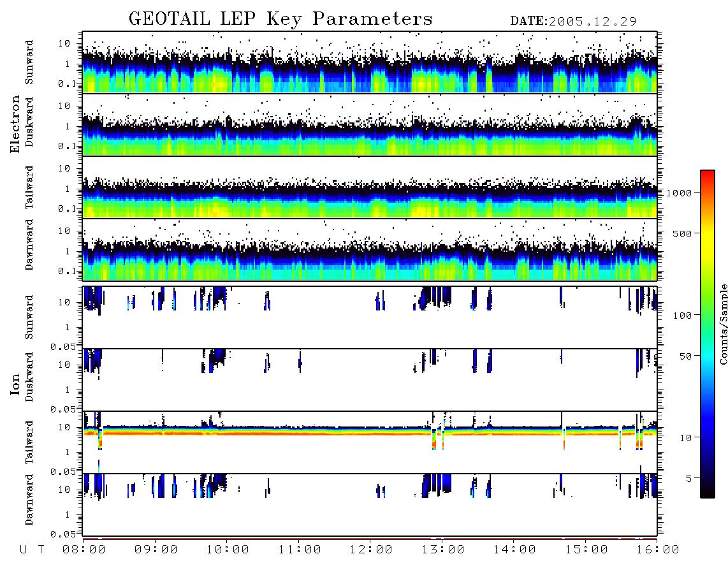Click the Electron Dawnward panel label
This screenshot has width=728, height=561.
click(x=29, y=245)
